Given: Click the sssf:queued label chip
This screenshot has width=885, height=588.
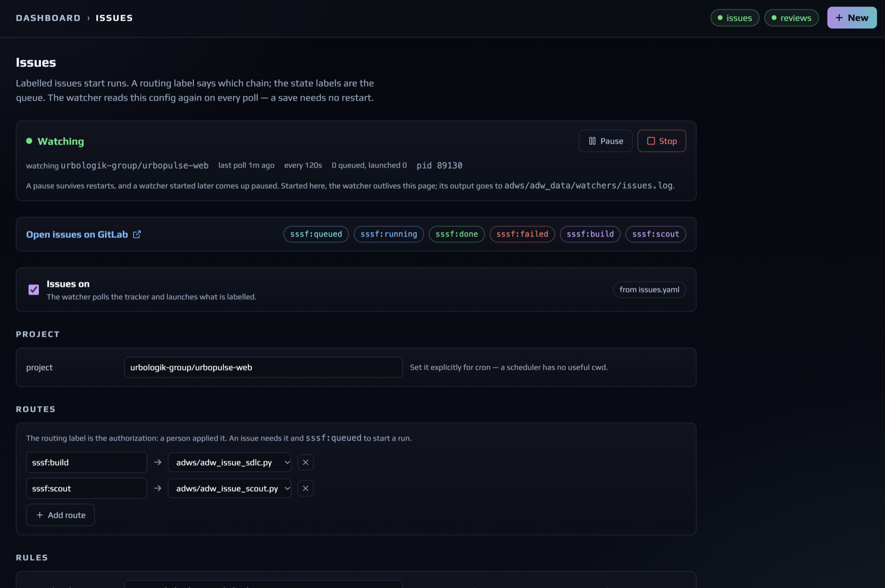Looking at the screenshot, I should [316, 234].
